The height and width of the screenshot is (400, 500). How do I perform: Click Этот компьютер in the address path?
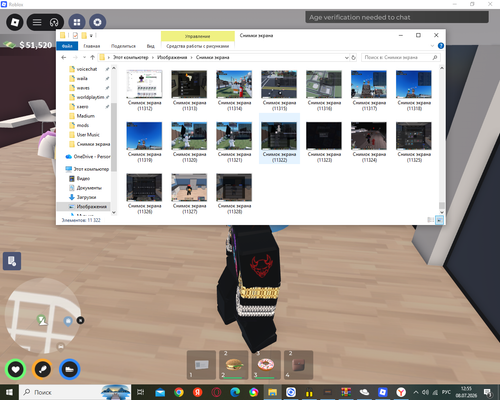coord(131,57)
